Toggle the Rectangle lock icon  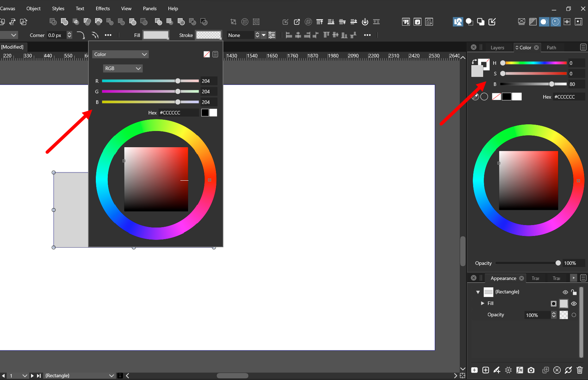[x=574, y=292]
